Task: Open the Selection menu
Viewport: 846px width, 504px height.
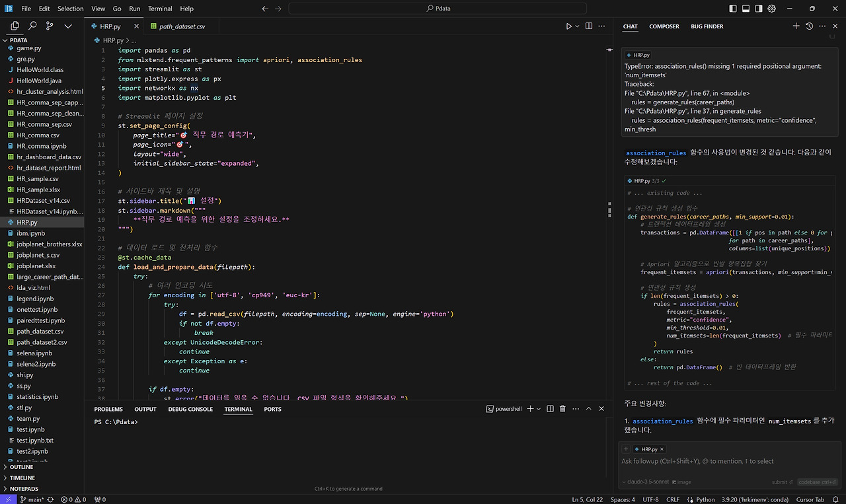Action: (71, 9)
